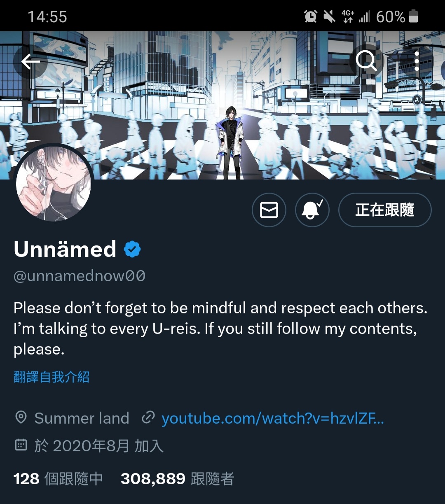The height and width of the screenshot is (504, 445).
Task: Send a direct message via envelope icon
Action: tap(269, 210)
